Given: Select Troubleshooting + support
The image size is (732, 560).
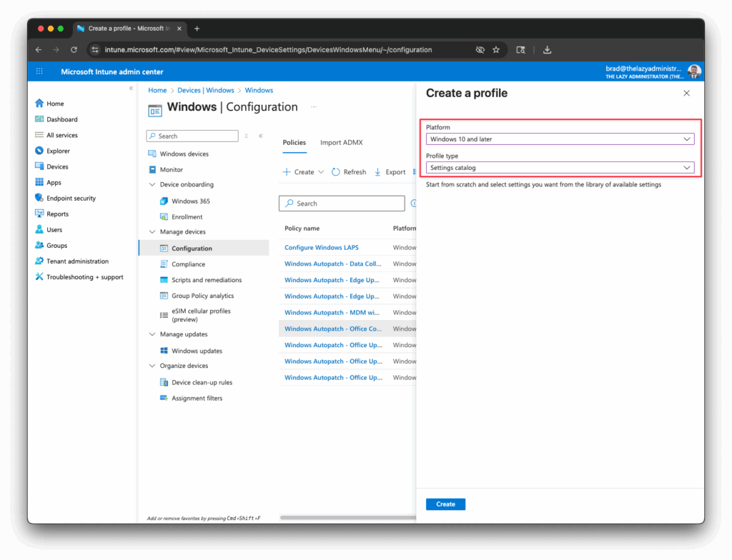Looking at the screenshot, I should pos(39,276).
